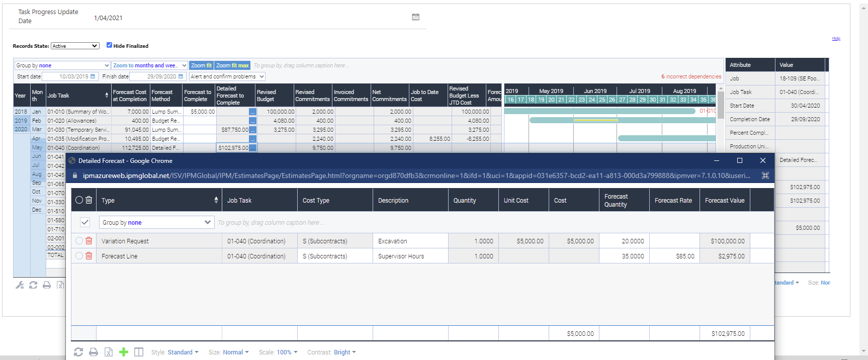The image size is (868, 360).
Task: Open detailed forecast ellipsis for 01-030 row
Action: [x=252, y=130]
